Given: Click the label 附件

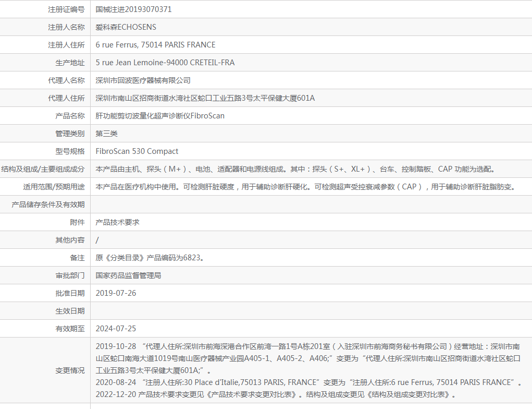Looking at the screenshot, I should point(77,222).
